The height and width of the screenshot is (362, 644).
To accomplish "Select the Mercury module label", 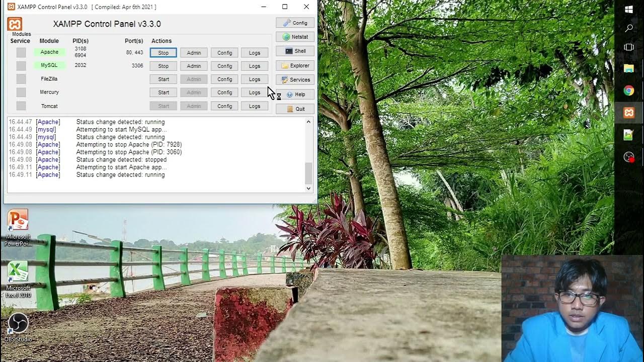I will click(49, 92).
